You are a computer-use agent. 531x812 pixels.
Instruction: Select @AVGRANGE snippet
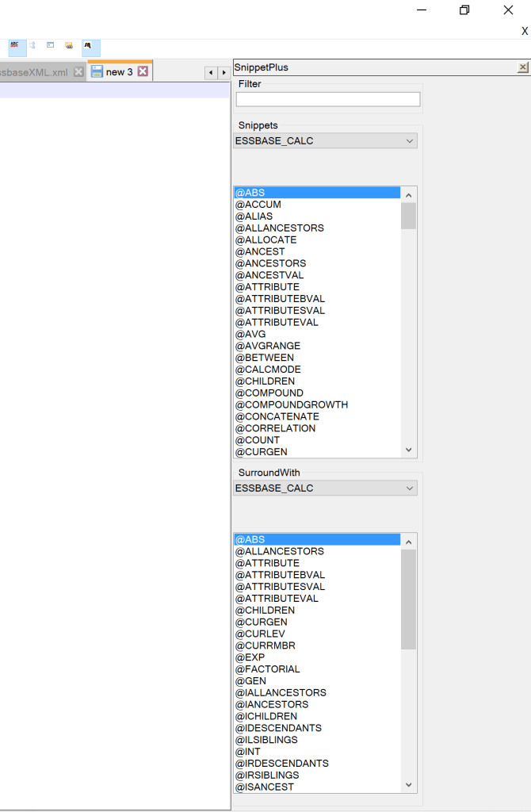(x=317, y=346)
